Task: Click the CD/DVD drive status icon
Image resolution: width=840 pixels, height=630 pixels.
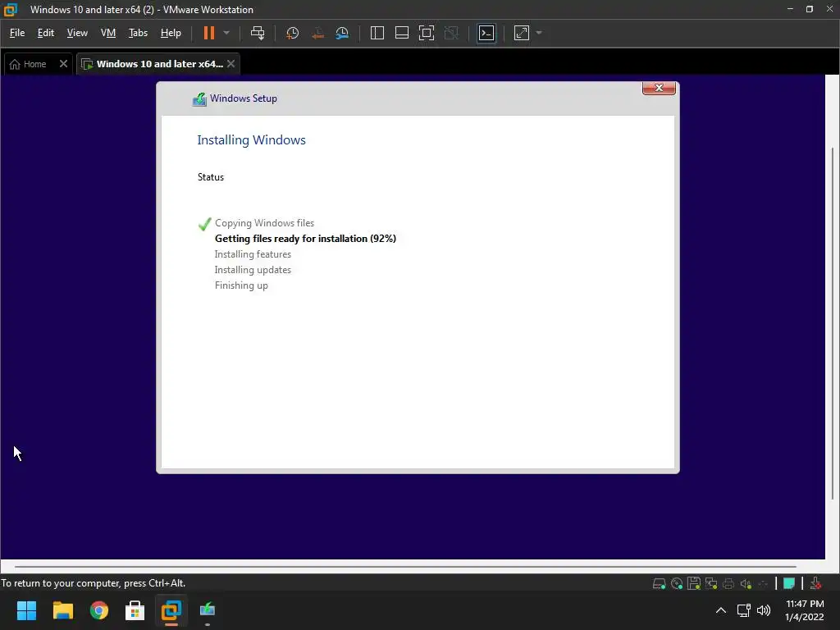Action: [x=677, y=584]
